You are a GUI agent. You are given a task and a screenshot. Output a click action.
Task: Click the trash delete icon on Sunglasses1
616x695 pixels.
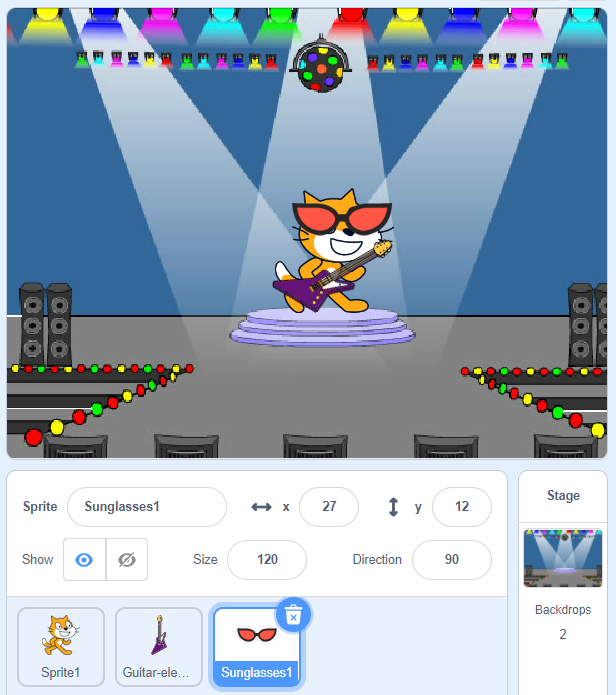coord(293,615)
